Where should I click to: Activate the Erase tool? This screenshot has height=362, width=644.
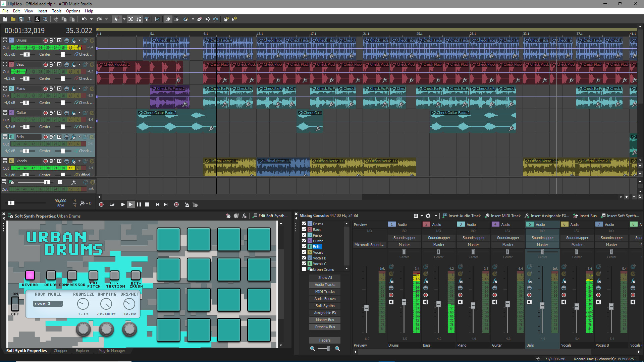tap(199, 19)
